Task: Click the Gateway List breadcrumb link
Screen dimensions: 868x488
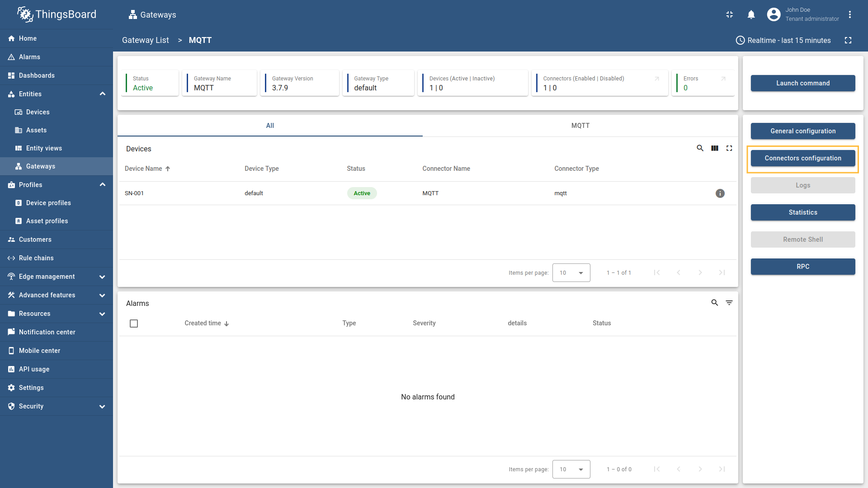Action: 145,40
